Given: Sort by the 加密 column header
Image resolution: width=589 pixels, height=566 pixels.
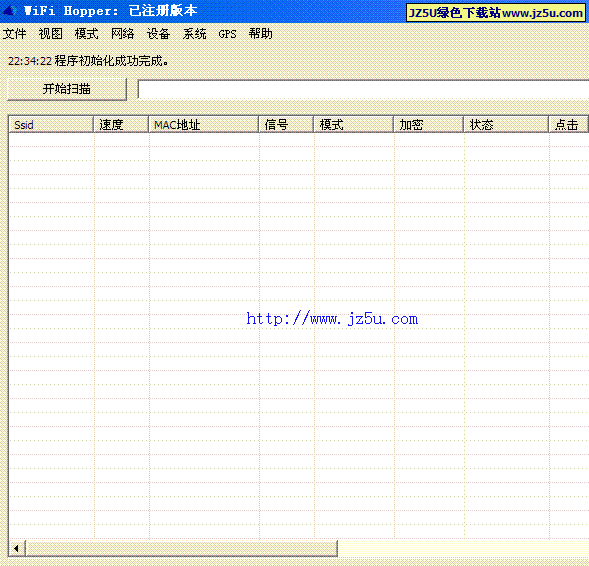Looking at the screenshot, I should pos(428,124).
